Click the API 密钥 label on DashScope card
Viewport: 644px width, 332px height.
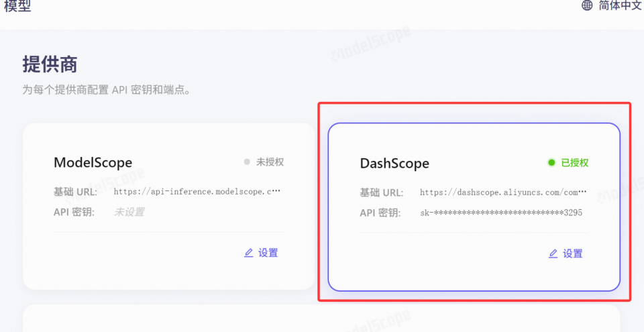pos(380,213)
